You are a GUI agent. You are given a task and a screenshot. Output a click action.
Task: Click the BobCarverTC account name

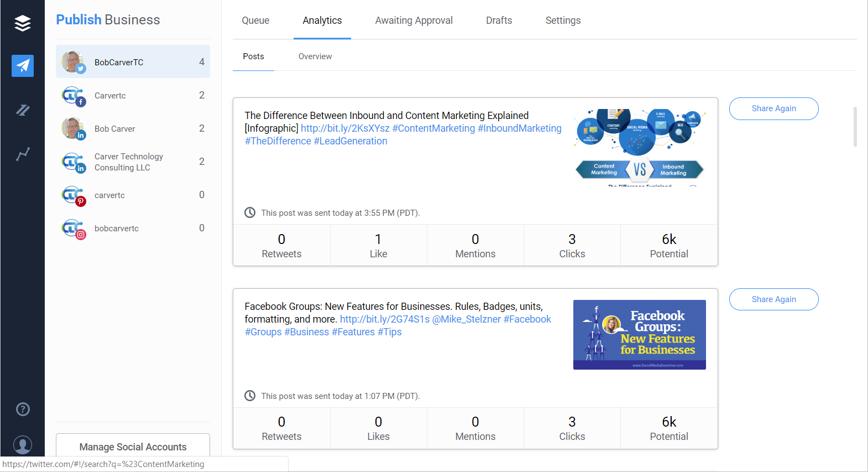[x=119, y=63]
